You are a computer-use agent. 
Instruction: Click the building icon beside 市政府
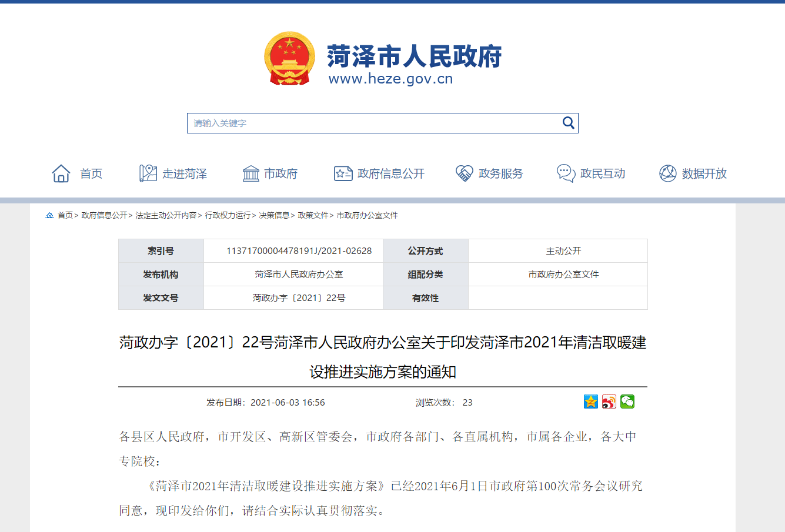(x=250, y=173)
